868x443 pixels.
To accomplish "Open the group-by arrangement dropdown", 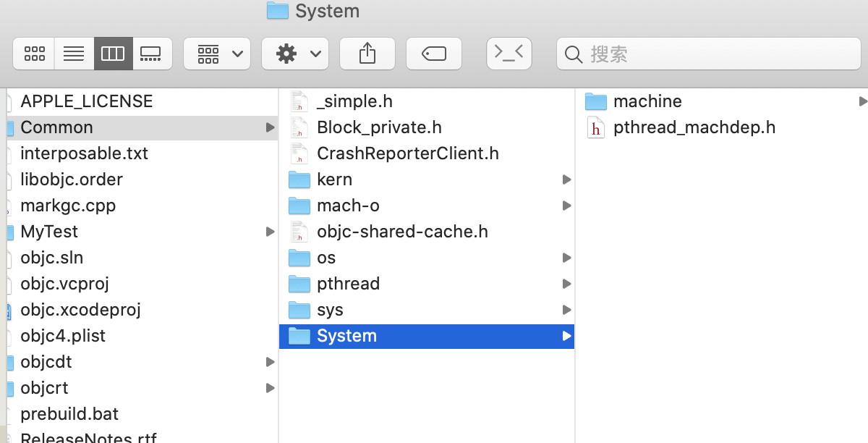I will (217, 54).
